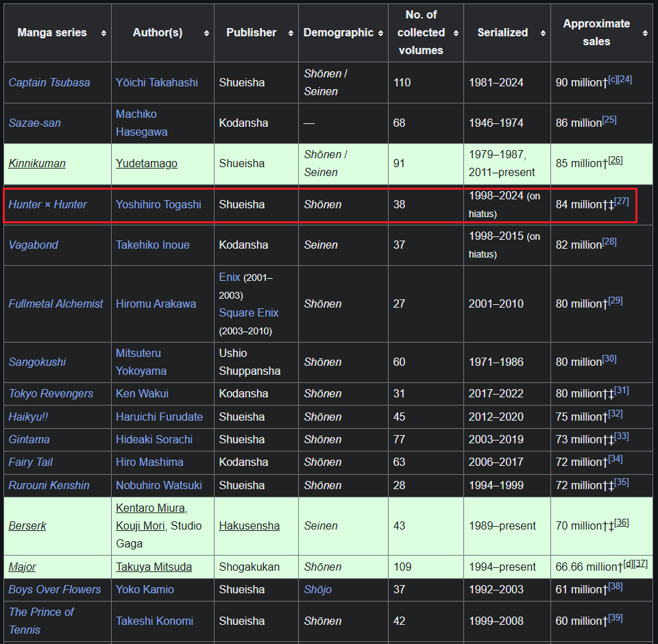Click Publisher column sort arrows icon
The width and height of the screenshot is (658, 644).
tap(291, 33)
